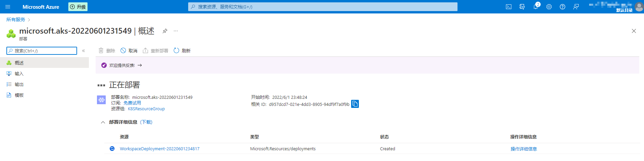Click the feedback rocket icon in banner
644x161 pixels.
coord(104,65)
